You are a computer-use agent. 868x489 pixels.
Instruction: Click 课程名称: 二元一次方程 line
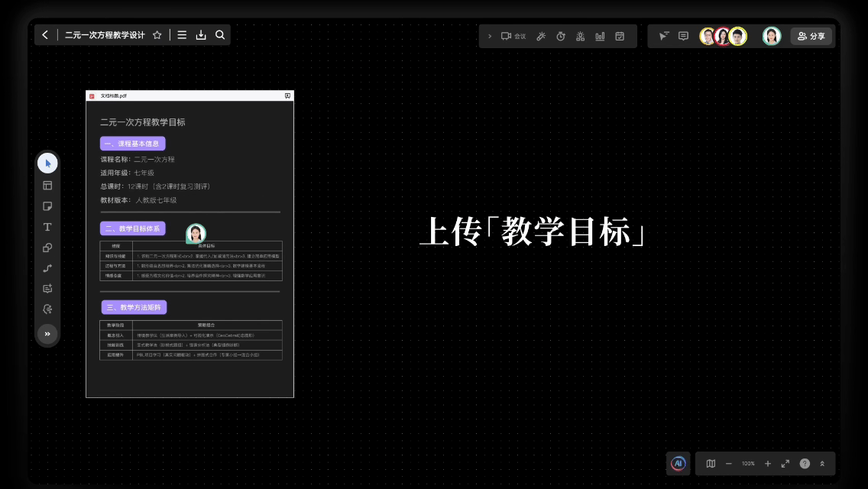pyautogui.click(x=138, y=160)
